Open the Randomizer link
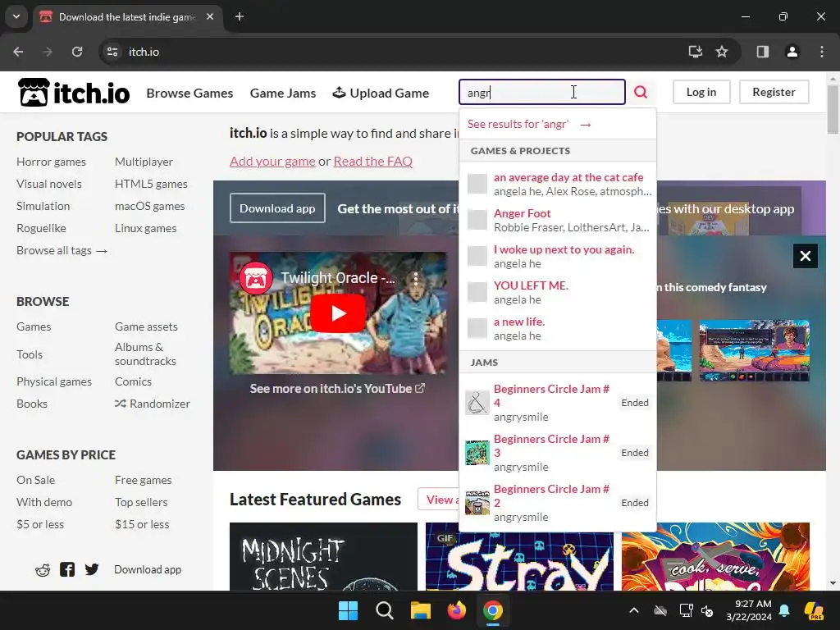 point(152,404)
